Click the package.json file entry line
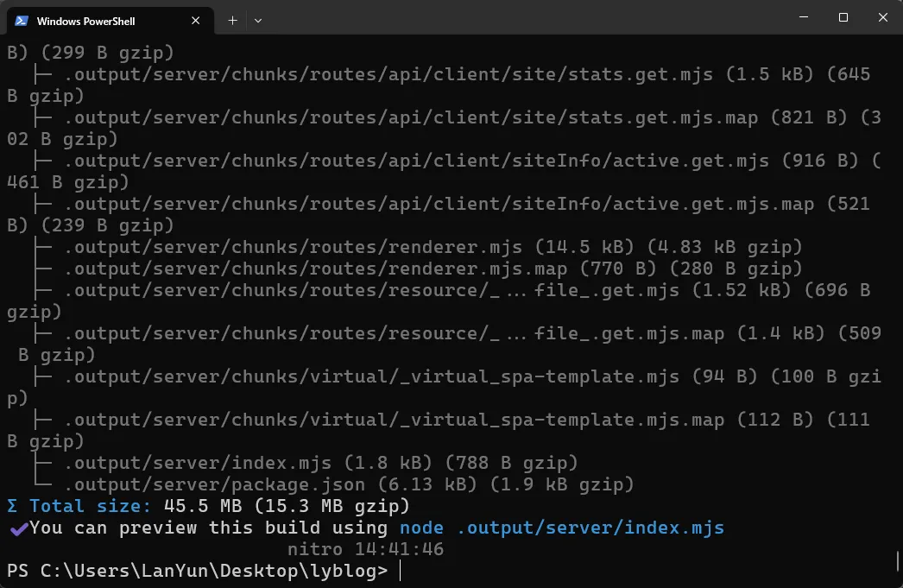This screenshot has width=903, height=588. (x=345, y=484)
